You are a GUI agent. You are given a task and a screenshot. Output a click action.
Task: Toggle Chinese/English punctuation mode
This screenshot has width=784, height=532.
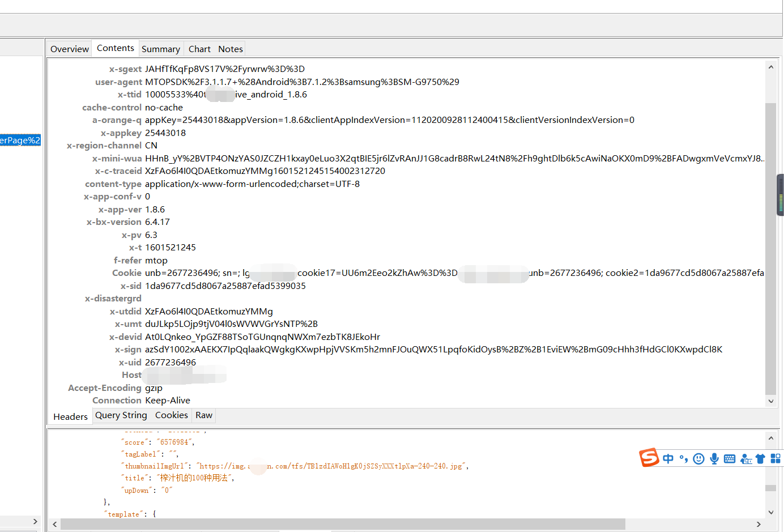(x=683, y=458)
